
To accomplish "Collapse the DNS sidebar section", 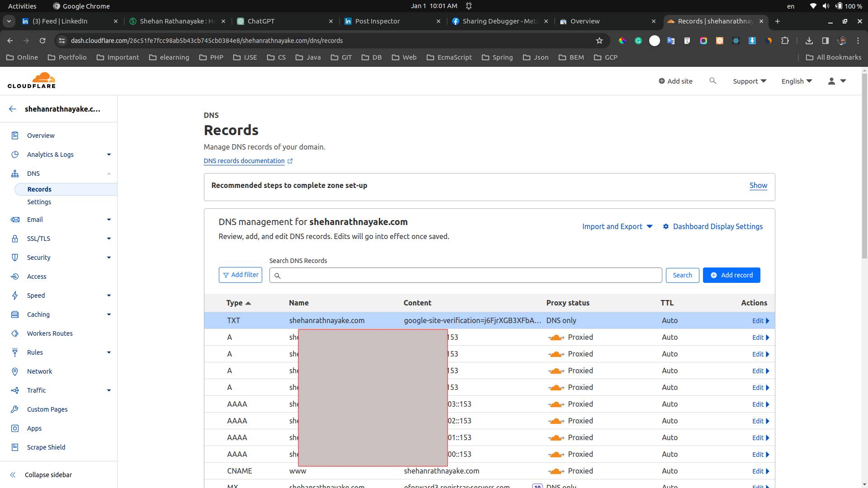I will (x=108, y=174).
